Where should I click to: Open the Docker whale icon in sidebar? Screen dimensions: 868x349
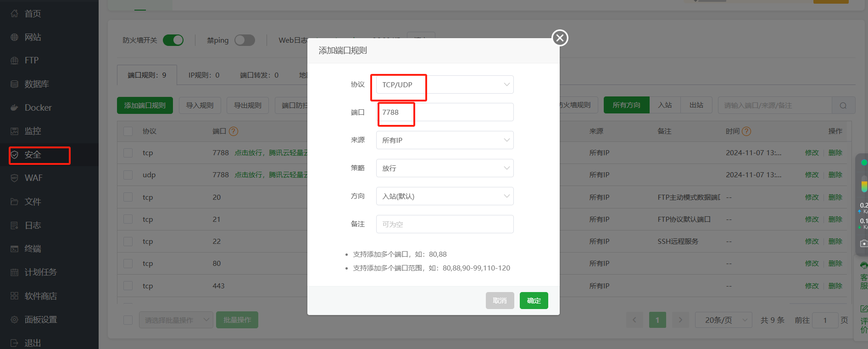click(x=15, y=107)
